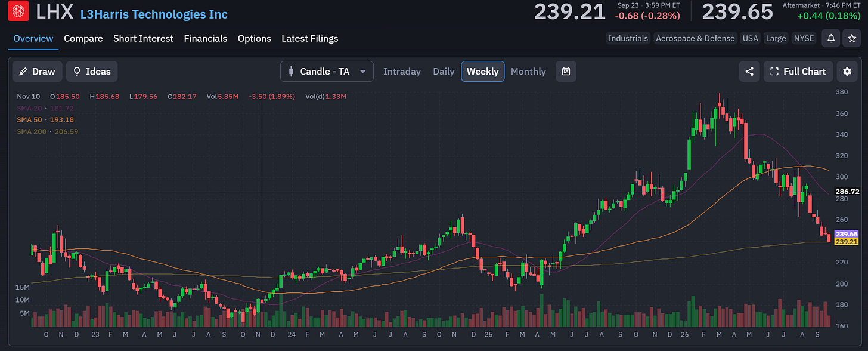Image resolution: width=868 pixels, height=351 pixels.
Task: Click the Large cap tag
Action: pyautogui.click(x=776, y=38)
